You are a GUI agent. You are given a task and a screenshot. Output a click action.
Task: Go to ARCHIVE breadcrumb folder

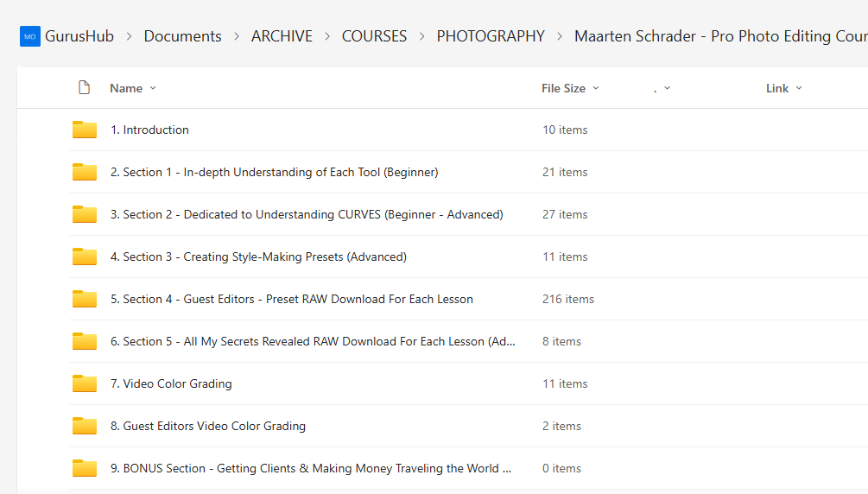[x=282, y=36]
